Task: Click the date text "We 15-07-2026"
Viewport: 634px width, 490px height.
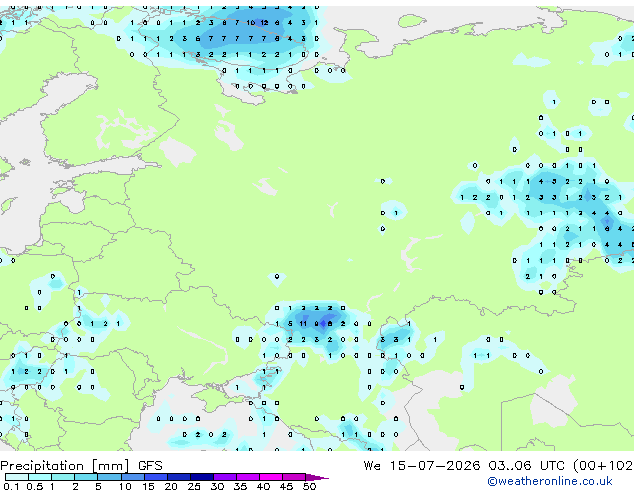Action: pyautogui.click(x=422, y=465)
